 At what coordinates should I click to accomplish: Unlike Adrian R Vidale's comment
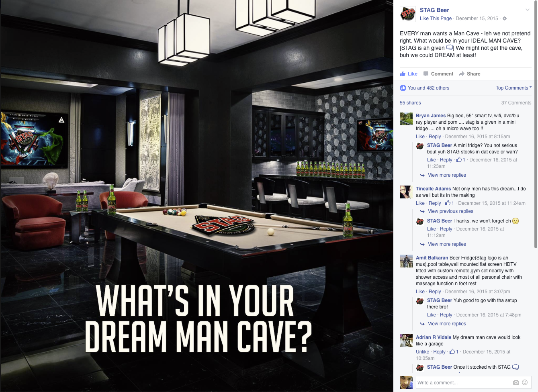[422, 352]
